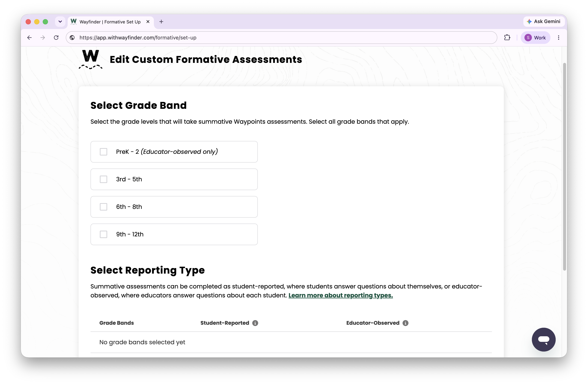Go forward to the next page
This screenshot has height=385, width=588.
(43, 38)
